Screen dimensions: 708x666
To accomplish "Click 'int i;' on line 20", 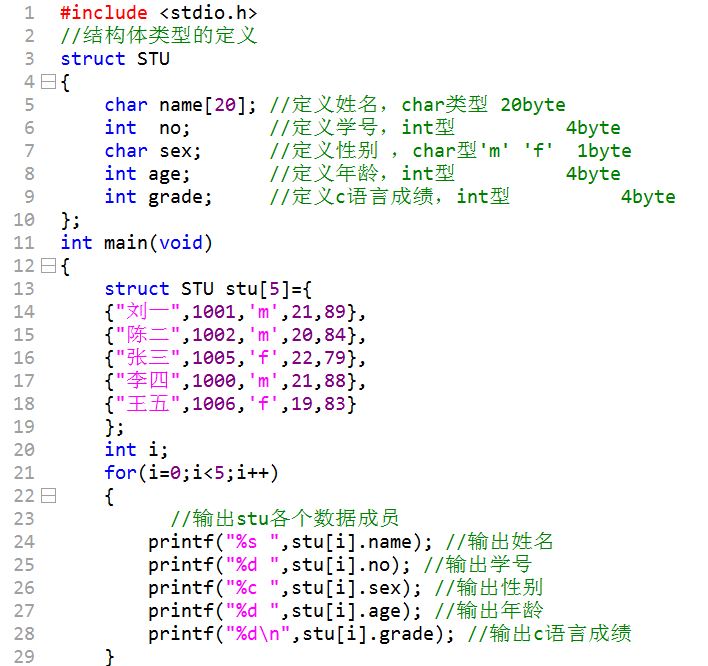I will pos(136,450).
